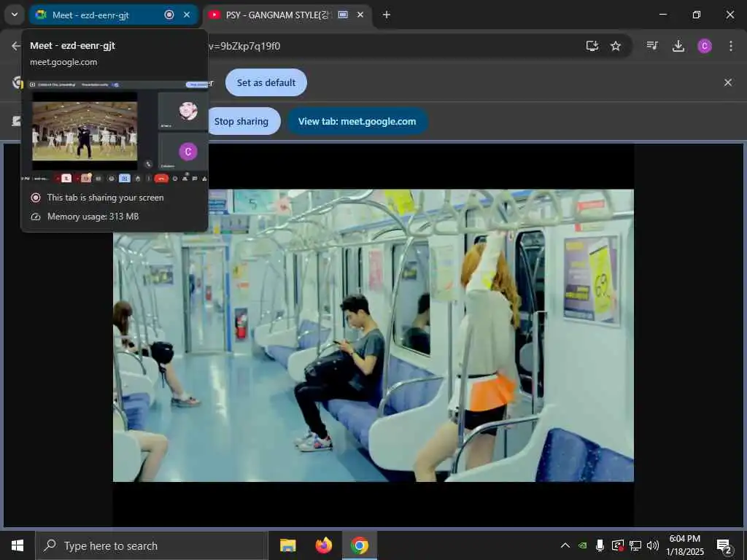Viewport: 747px width, 560px height.
Task: Close the PSY Gangnam Style tab
Action: pyautogui.click(x=360, y=15)
